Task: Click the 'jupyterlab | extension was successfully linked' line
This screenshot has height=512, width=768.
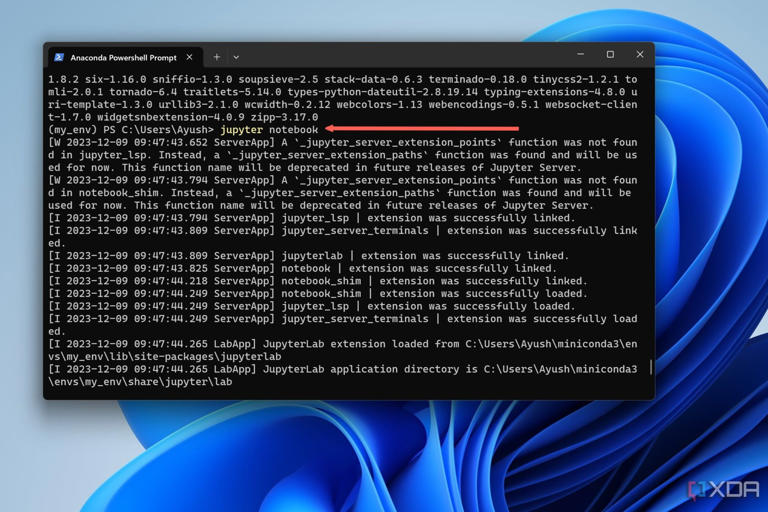Action: pyautogui.click(x=309, y=256)
